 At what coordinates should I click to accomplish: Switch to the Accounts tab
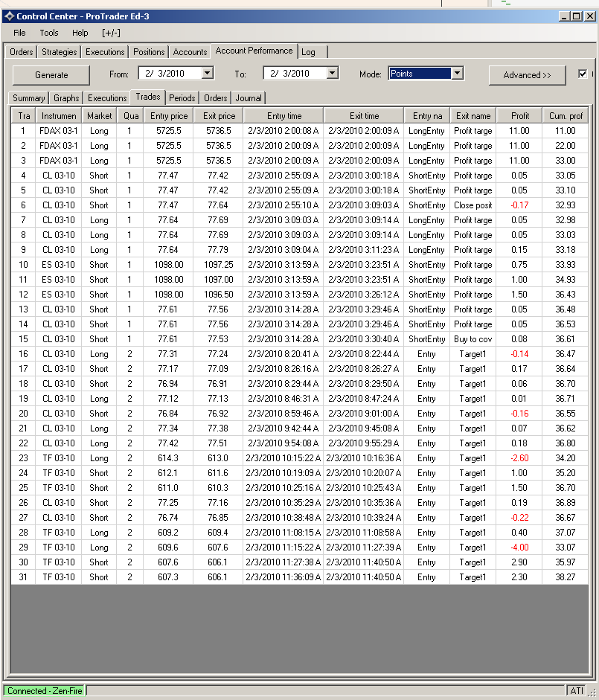[190, 52]
